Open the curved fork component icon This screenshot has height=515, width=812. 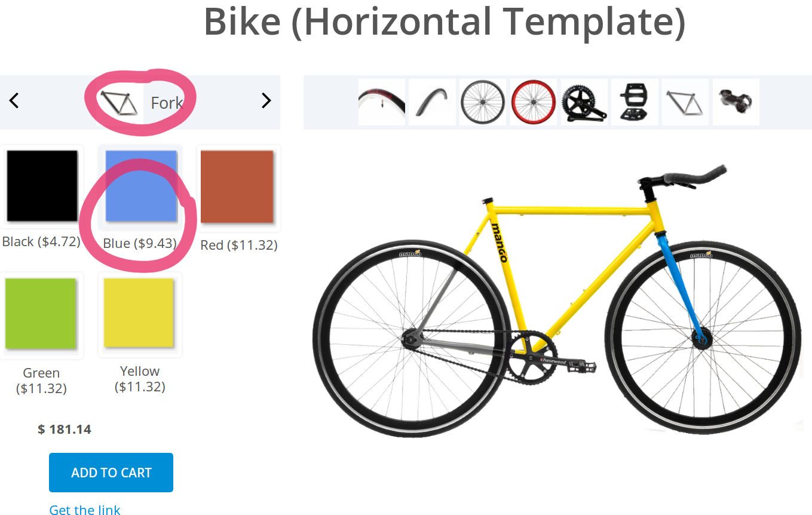431,102
